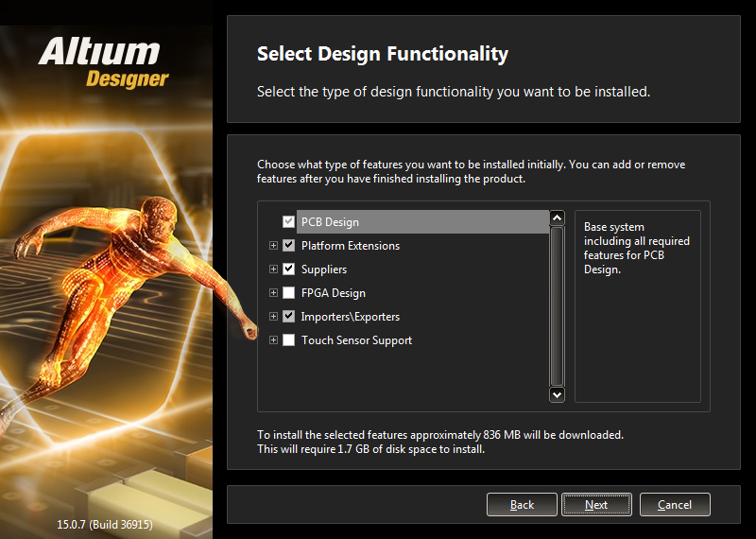The height and width of the screenshot is (539, 756).
Task: Cancel the Altium Designer installation
Action: 675,505
